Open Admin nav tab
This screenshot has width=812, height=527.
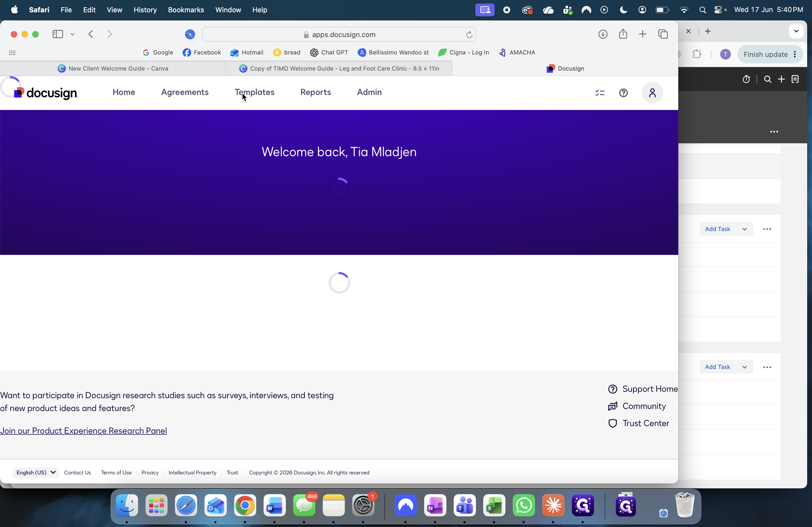369,92
